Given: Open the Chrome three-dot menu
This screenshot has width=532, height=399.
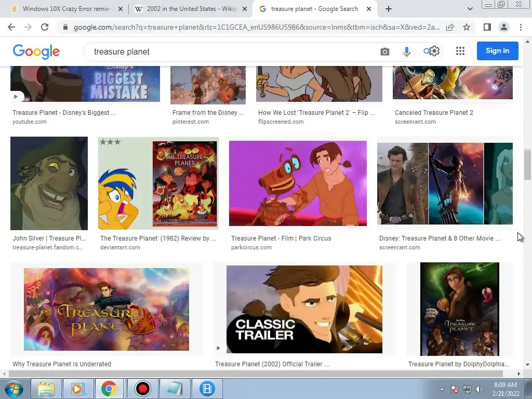Looking at the screenshot, I should (x=521, y=27).
